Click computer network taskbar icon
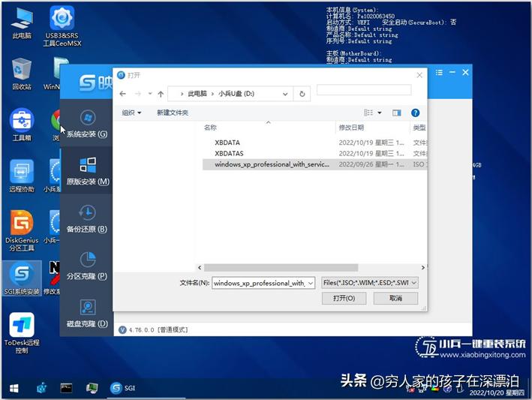Viewport: 532px width, 400px height. tap(92, 388)
